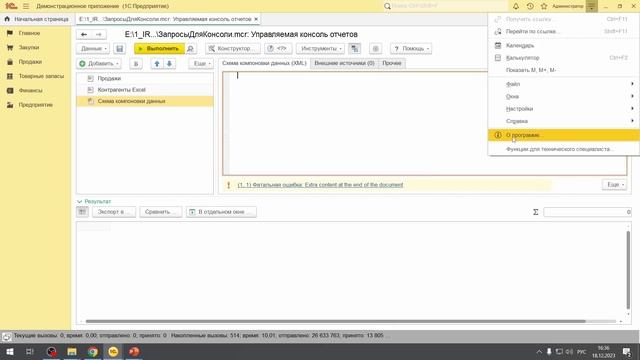Click the result table view icon
This screenshot has width=640, height=360.
[82, 212]
